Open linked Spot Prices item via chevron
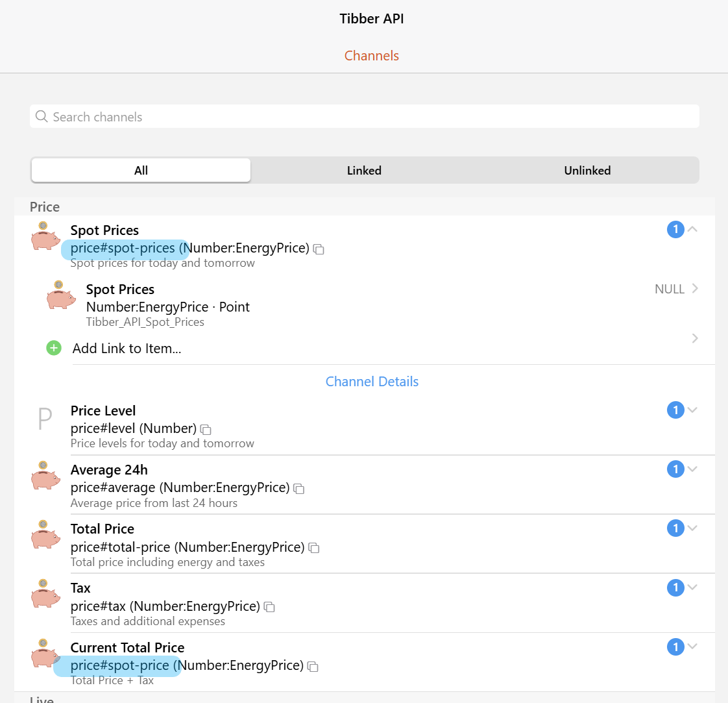Screen dimensions: 728x703 coord(695,289)
